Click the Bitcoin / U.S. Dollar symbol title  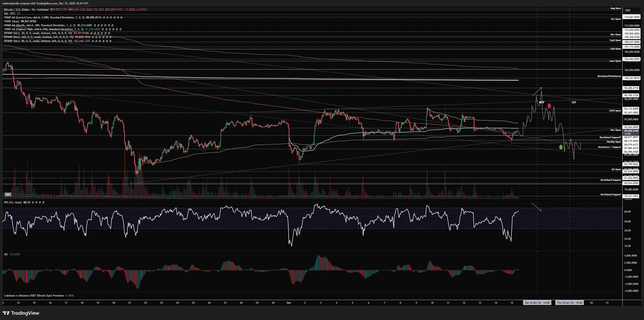click(x=16, y=9)
